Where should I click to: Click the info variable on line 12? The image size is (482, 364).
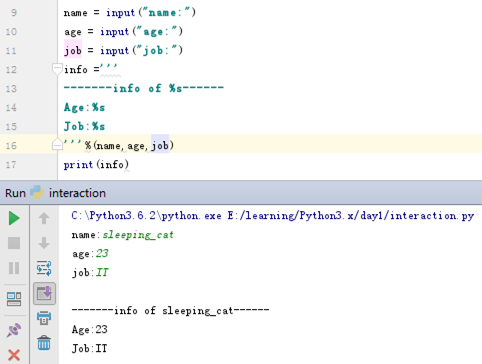pyautogui.click(x=76, y=70)
